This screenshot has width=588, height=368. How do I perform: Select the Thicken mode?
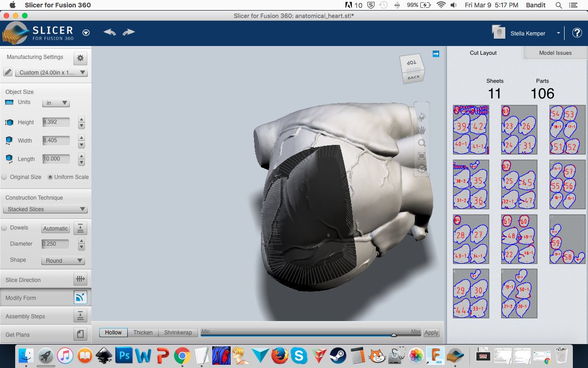click(143, 333)
